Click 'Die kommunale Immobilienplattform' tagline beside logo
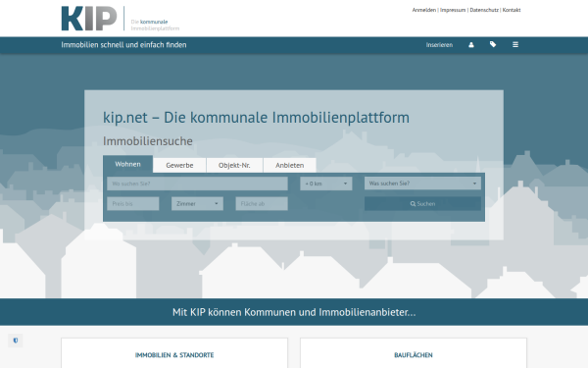 (x=155, y=25)
